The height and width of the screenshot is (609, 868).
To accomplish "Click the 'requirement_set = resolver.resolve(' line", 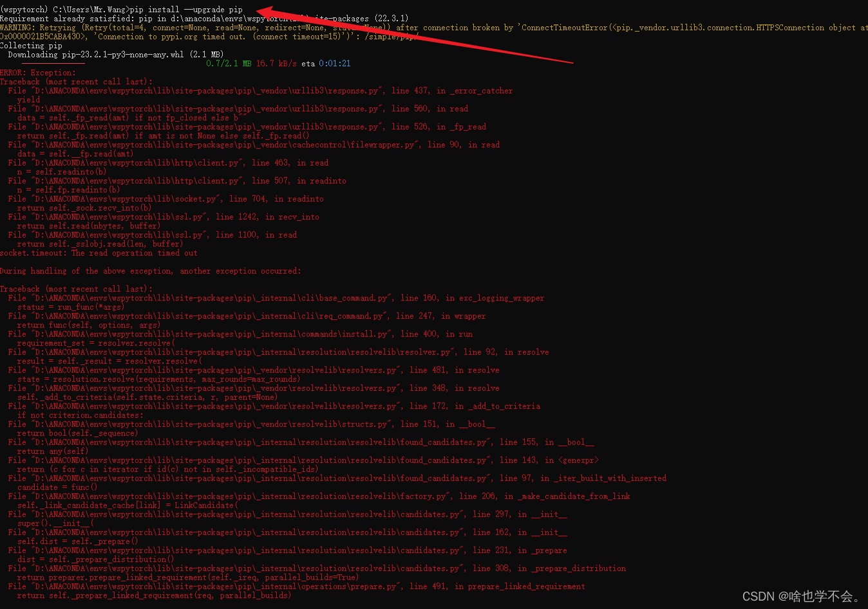I will pos(96,343).
